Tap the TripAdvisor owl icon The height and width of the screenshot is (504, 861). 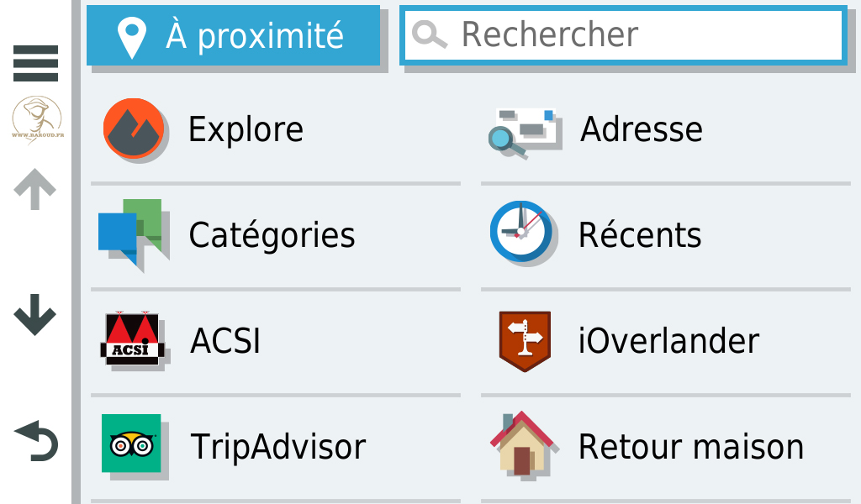(x=131, y=444)
